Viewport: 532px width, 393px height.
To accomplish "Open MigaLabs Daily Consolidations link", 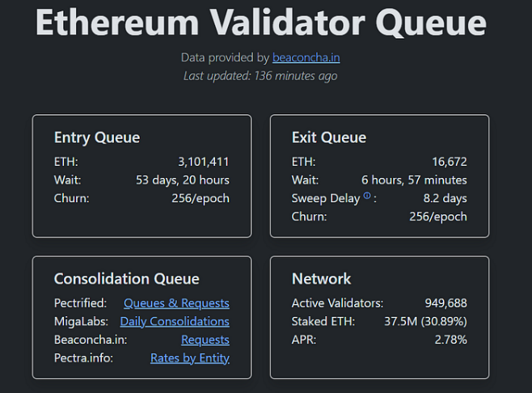I will [x=175, y=321].
